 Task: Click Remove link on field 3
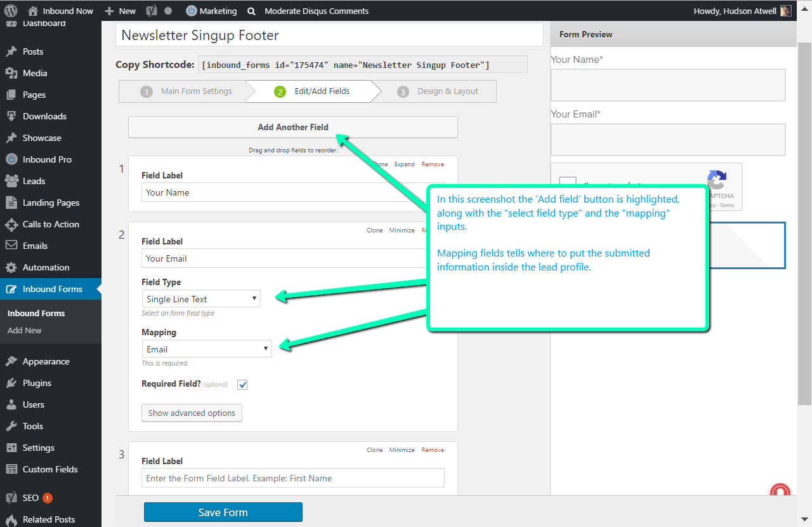pos(433,450)
